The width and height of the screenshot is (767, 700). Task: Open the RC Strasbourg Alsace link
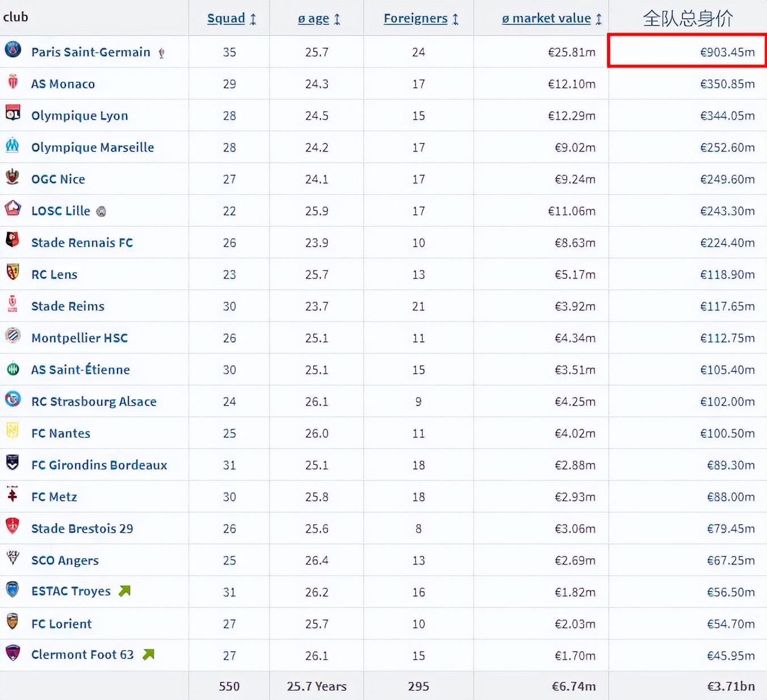94,402
